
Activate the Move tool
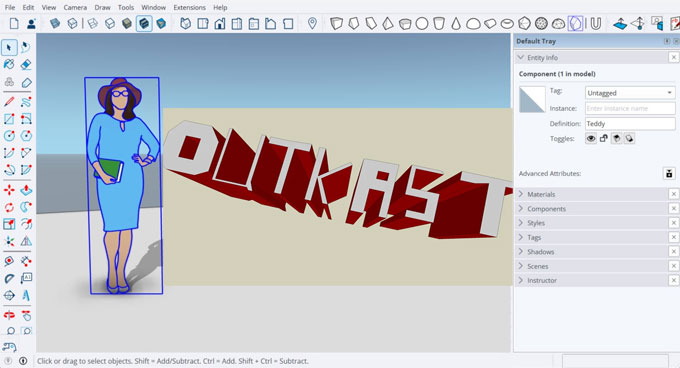[9, 190]
